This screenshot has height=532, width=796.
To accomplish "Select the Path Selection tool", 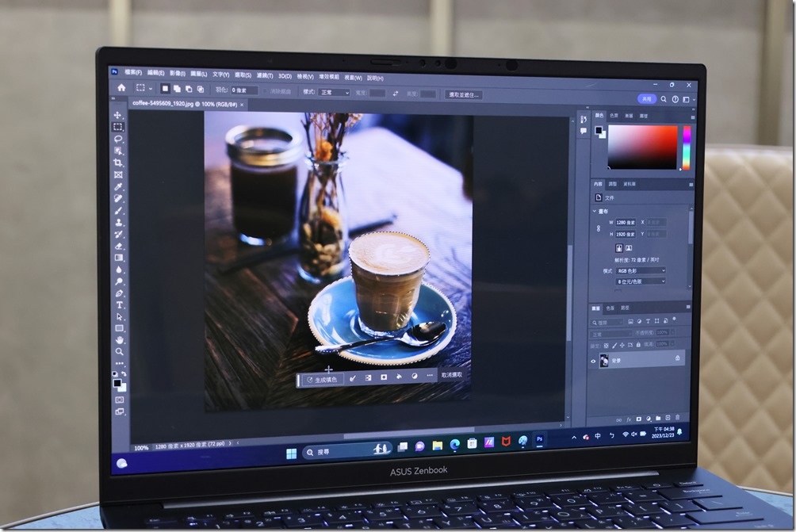I will 119,316.
